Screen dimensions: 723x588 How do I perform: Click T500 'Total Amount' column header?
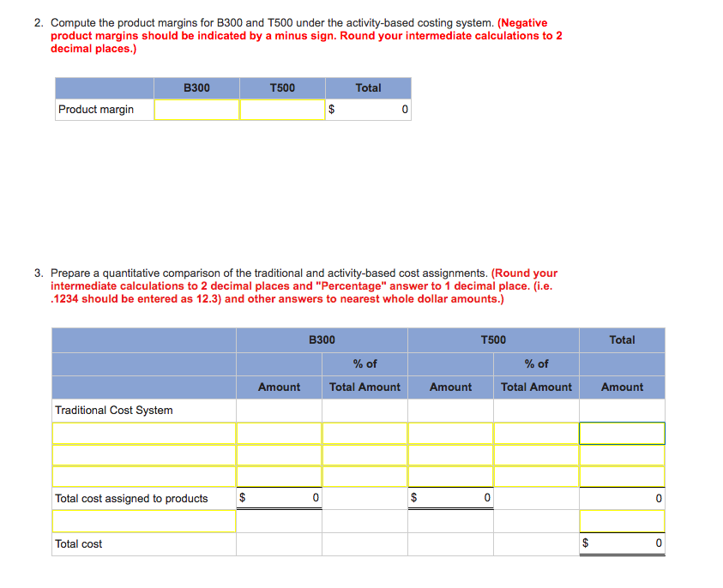pyautogui.click(x=536, y=387)
